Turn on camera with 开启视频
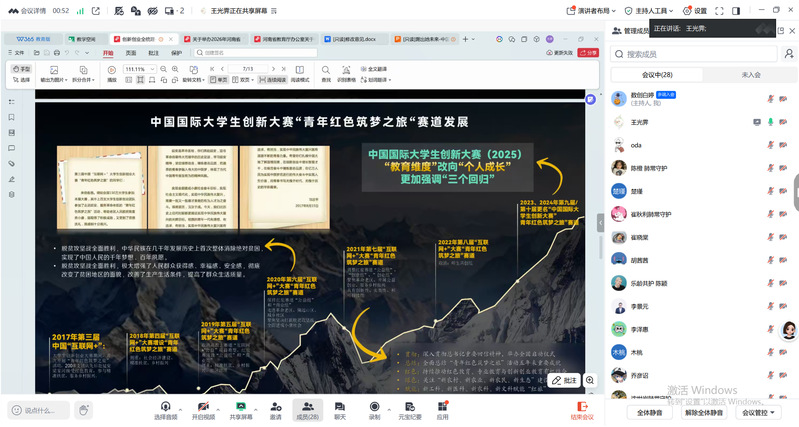 203,410
